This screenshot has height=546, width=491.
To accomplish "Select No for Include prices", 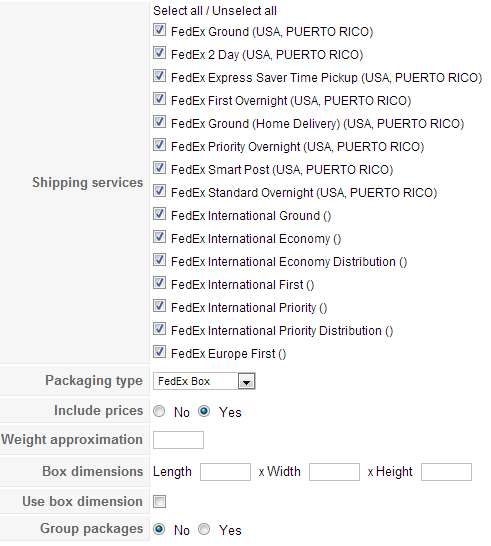I will (x=159, y=412).
